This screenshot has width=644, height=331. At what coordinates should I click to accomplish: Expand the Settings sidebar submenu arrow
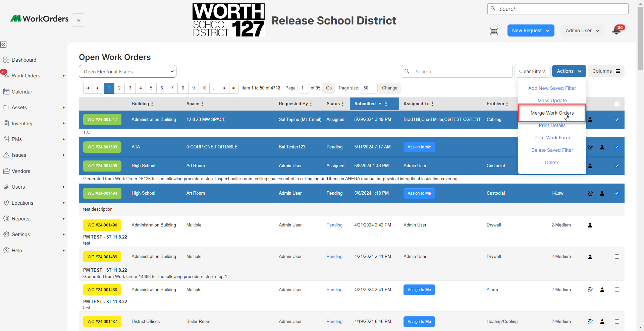pos(63,235)
